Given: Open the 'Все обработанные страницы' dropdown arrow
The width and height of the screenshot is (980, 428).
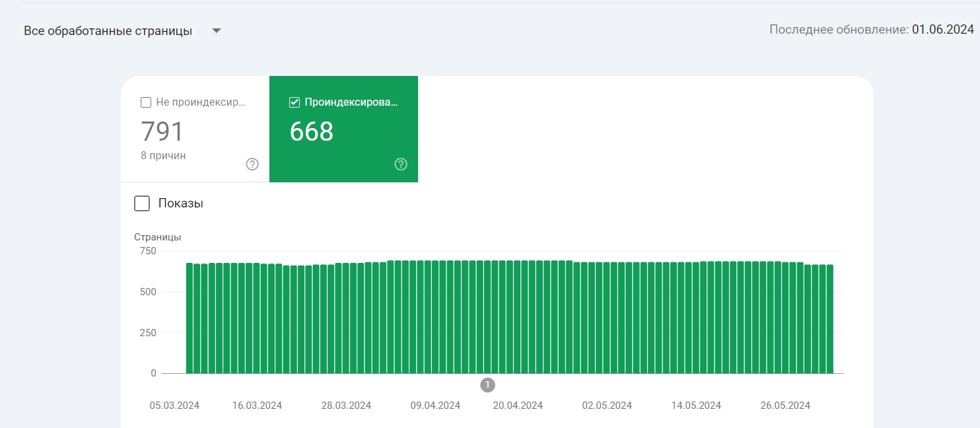Looking at the screenshot, I should [216, 31].
